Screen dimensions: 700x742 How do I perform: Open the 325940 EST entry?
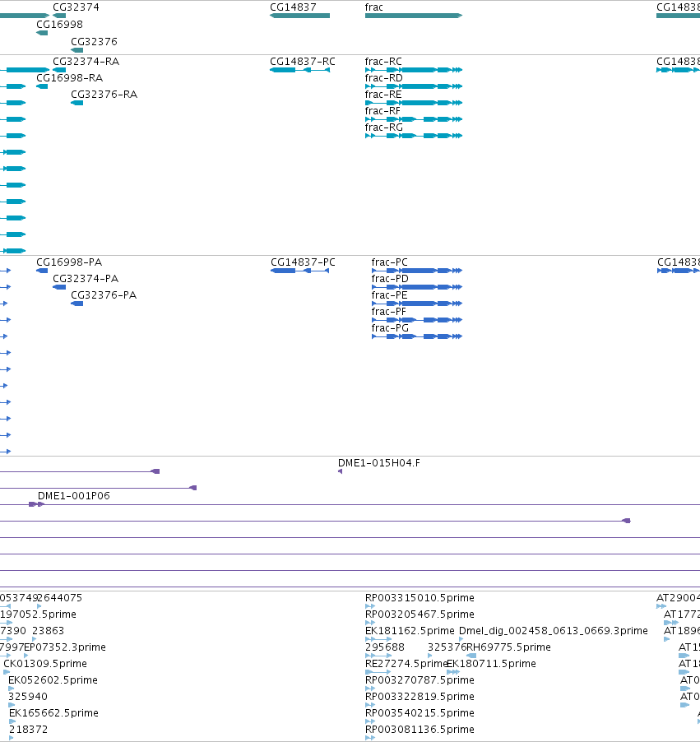pyautogui.click(x=12, y=705)
